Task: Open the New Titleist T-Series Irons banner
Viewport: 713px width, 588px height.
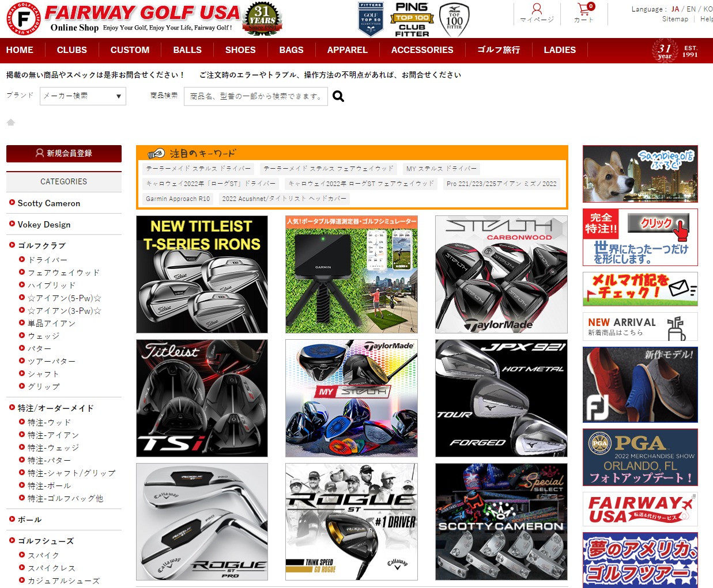Action: (202, 274)
